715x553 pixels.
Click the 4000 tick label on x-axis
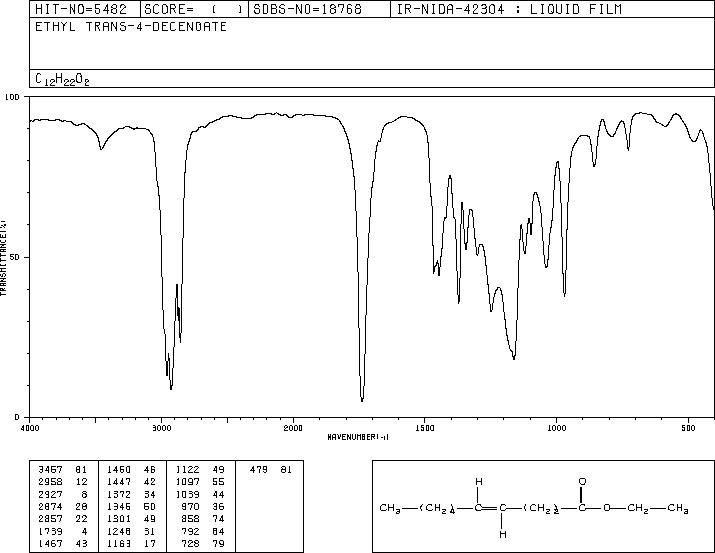[x=30, y=428]
